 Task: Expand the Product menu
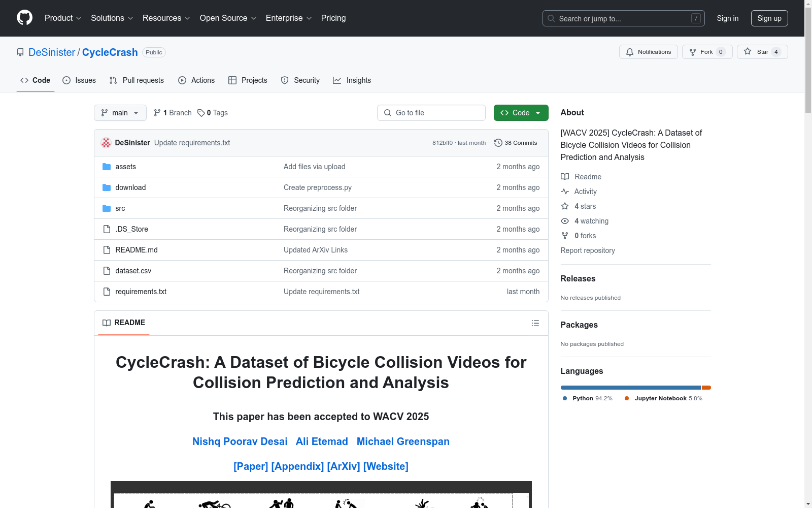point(63,18)
